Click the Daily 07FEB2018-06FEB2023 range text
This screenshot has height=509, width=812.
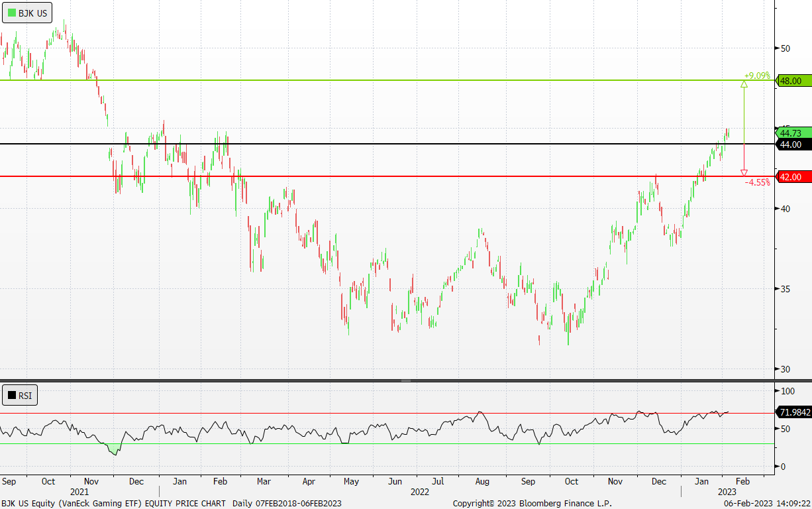287,503
